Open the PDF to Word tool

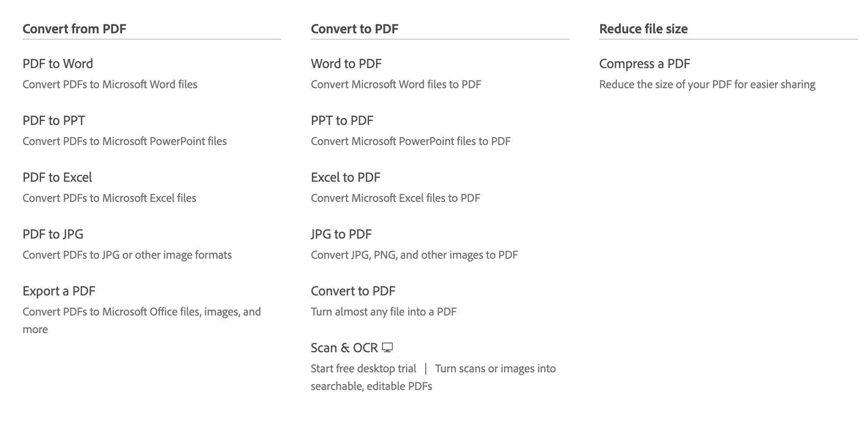coord(58,64)
